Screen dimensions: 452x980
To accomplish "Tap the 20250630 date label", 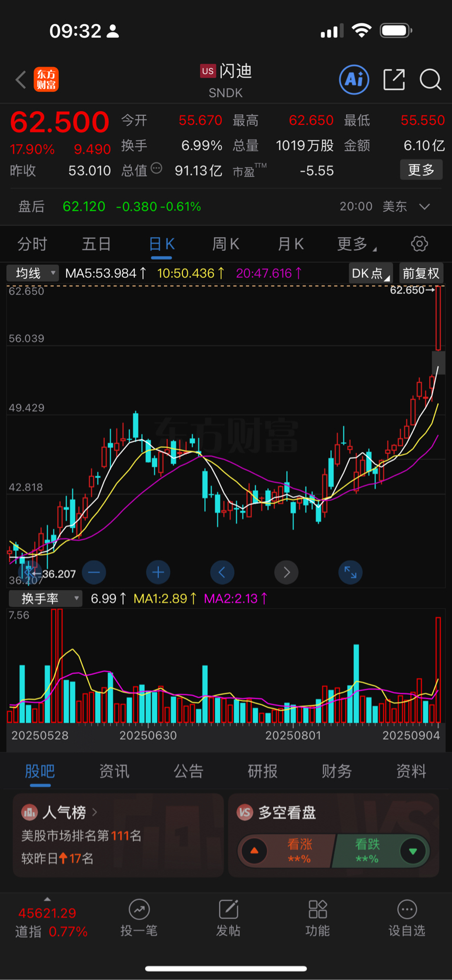I will point(148,736).
